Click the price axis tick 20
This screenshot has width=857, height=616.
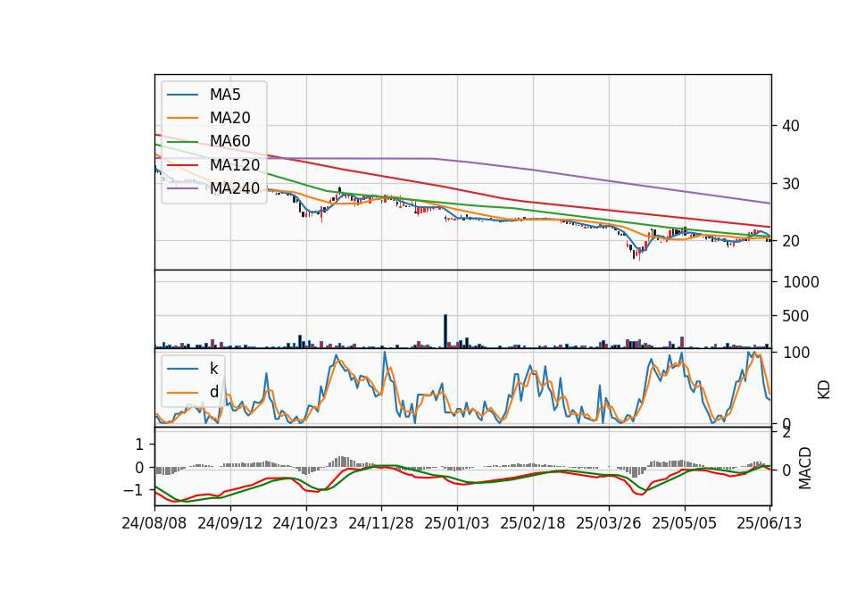tap(791, 241)
